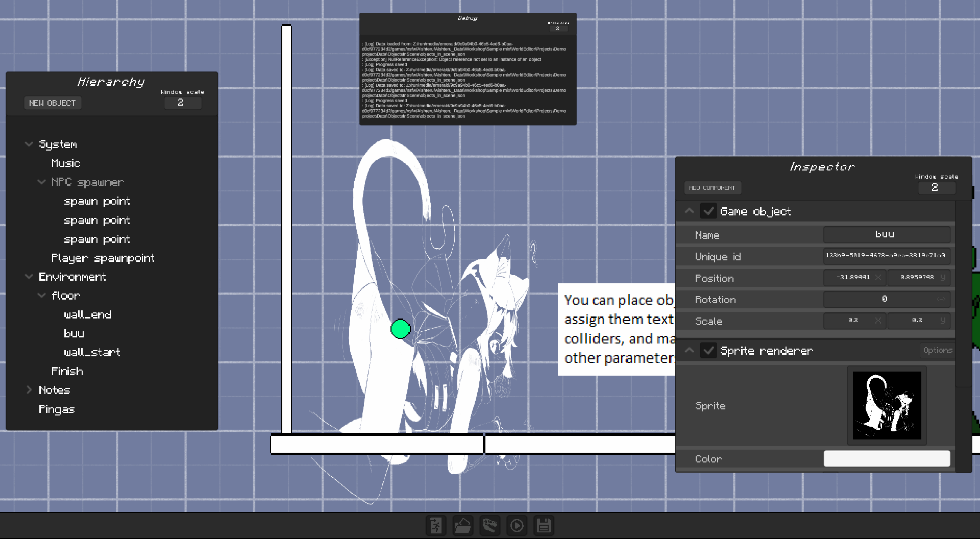Image resolution: width=980 pixels, height=539 pixels.
Task: Click the Inspector Window scale field
Action: click(x=937, y=187)
